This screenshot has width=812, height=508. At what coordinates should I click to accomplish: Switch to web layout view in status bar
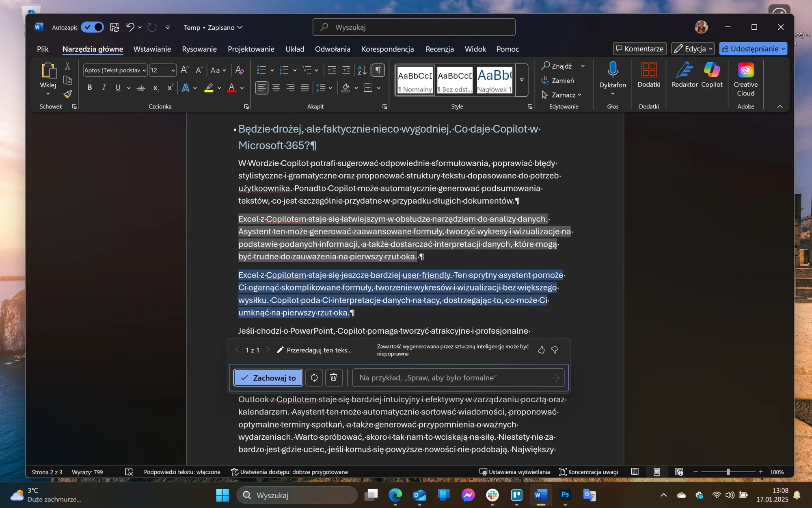[679, 472]
